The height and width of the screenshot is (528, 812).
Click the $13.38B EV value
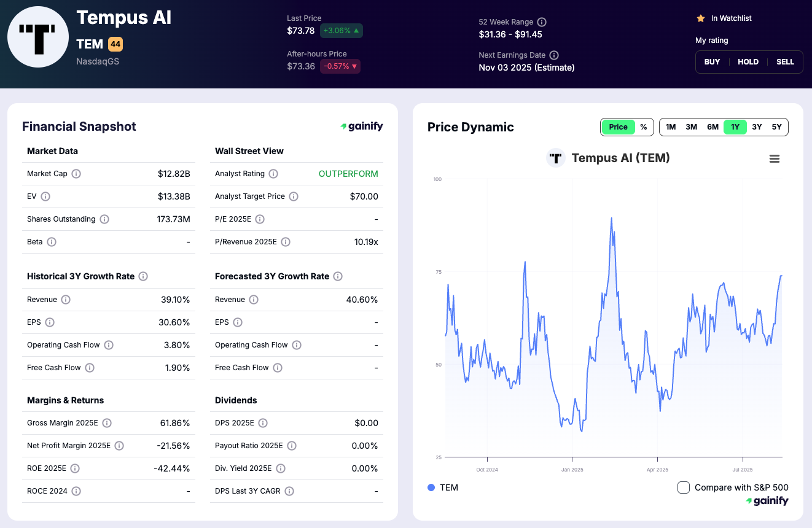coord(174,196)
